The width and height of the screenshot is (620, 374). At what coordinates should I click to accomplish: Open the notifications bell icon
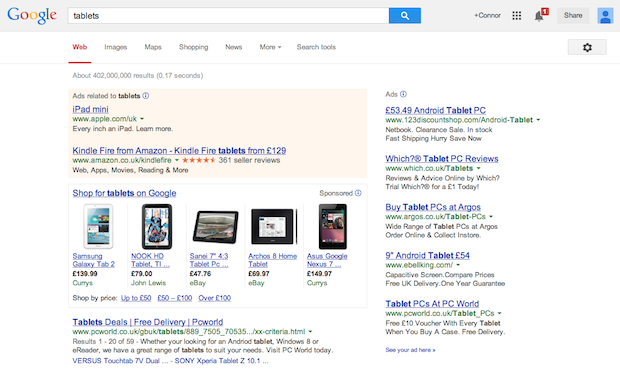pyautogui.click(x=540, y=15)
